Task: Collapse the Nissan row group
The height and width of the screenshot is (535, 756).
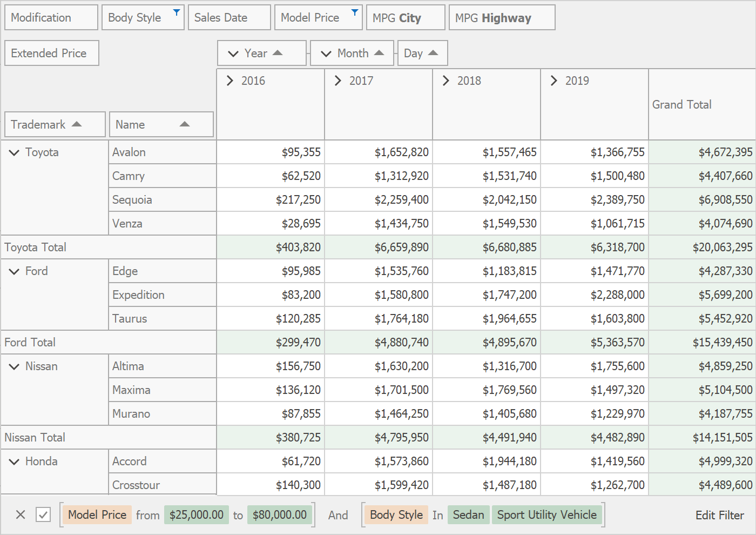Action: coord(14,367)
